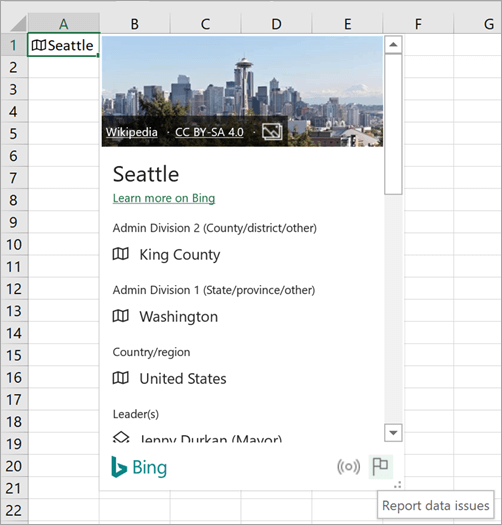The image size is (502, 525).
Task: Click the card scrollbar up arrow
Action: click(x=393, y=45)
